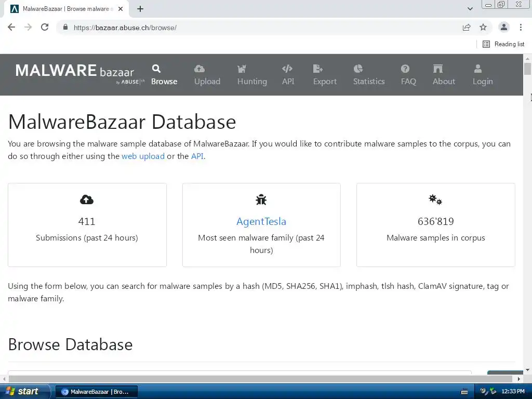Viewport: 532px width, 399px height.
Task: Expand the tab search chevron
Action: click(470, 9)
